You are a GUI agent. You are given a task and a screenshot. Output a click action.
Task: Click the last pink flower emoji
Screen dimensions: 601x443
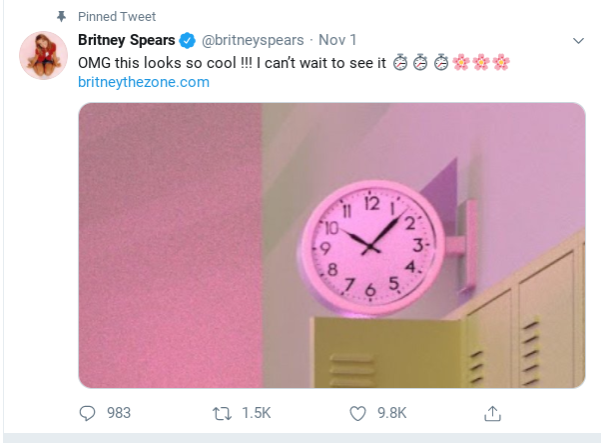pyautogui.click(x=501, y=62)
